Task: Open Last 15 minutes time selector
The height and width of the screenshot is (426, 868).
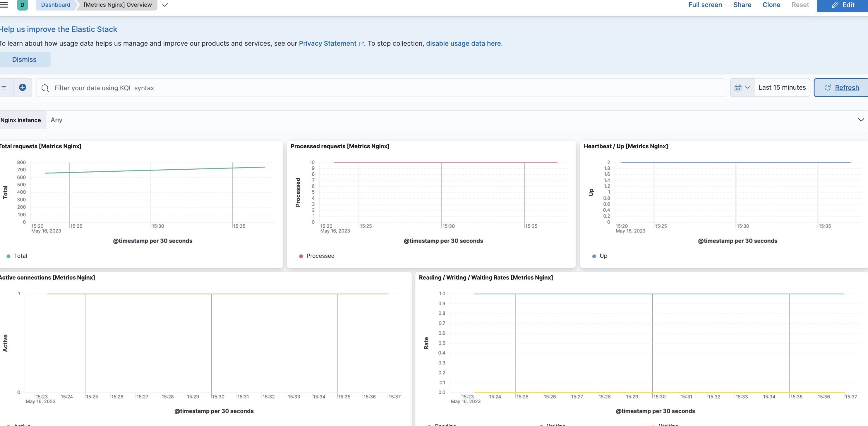Action: [x=782, y=87]
